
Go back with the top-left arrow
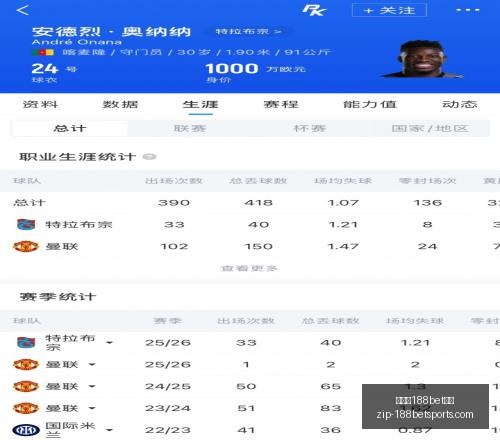click(23, 10)
